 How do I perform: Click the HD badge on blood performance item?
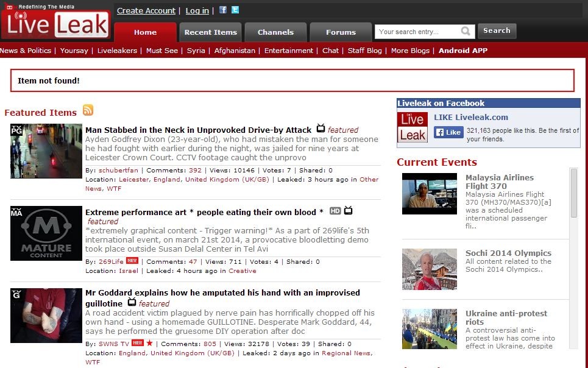pyautogui.click(x=335, y=211)
